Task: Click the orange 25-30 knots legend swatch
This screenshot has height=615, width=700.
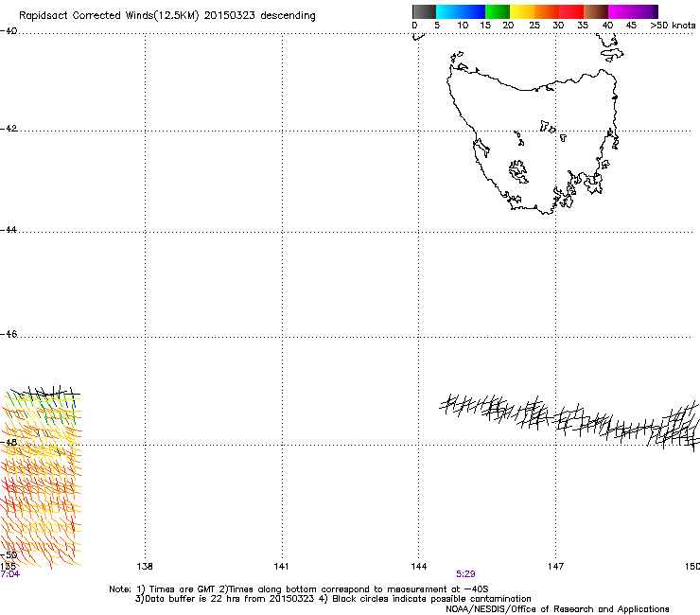Action: 547,11
